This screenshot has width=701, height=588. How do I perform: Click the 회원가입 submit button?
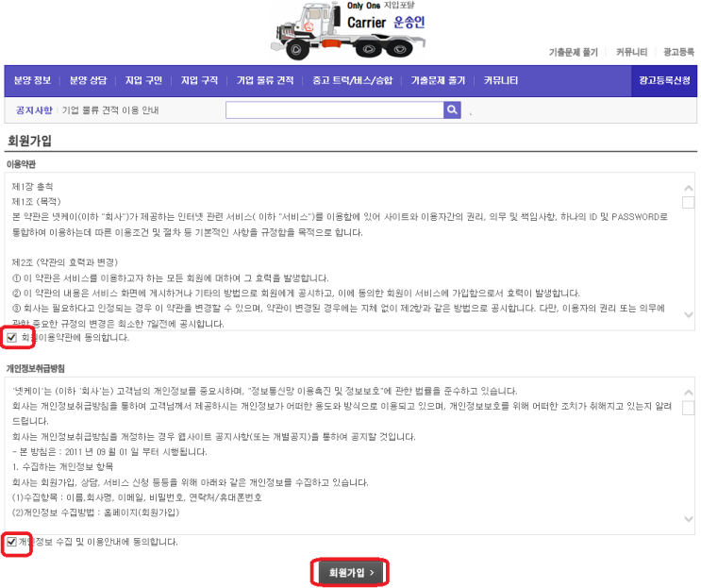(x=351, y=572)
